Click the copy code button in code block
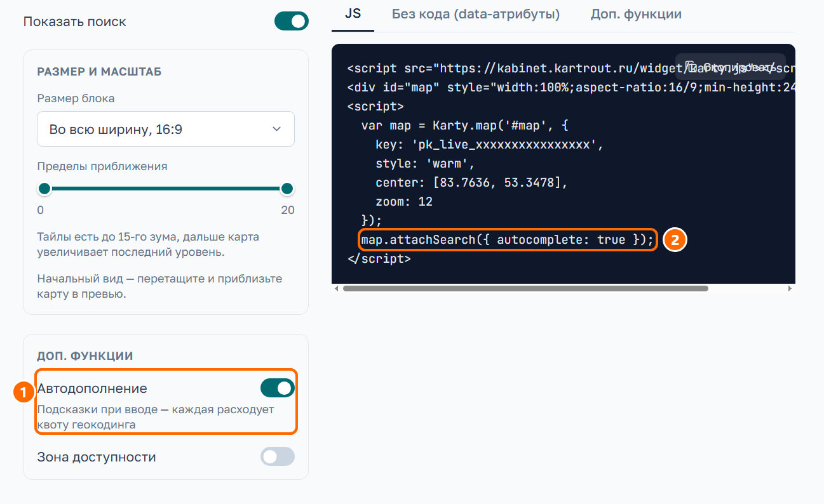The image size is (824, 504). tap(730, 67)
